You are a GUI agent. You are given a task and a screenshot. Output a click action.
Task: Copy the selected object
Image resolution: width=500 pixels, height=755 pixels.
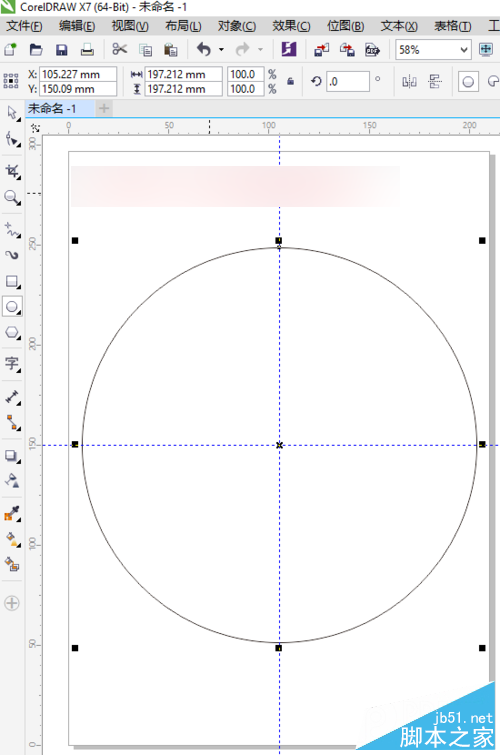145,50
